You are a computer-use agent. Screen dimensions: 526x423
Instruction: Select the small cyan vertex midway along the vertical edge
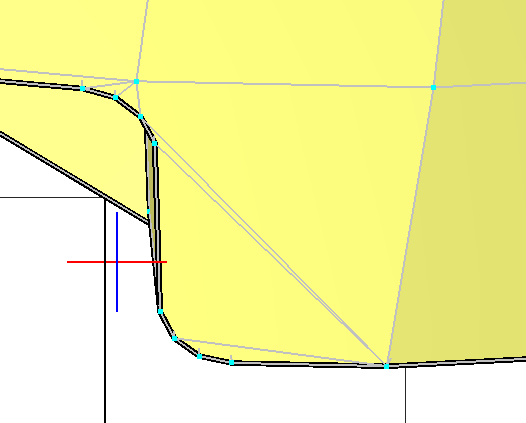pyautogui.click(x=148, y=211)
